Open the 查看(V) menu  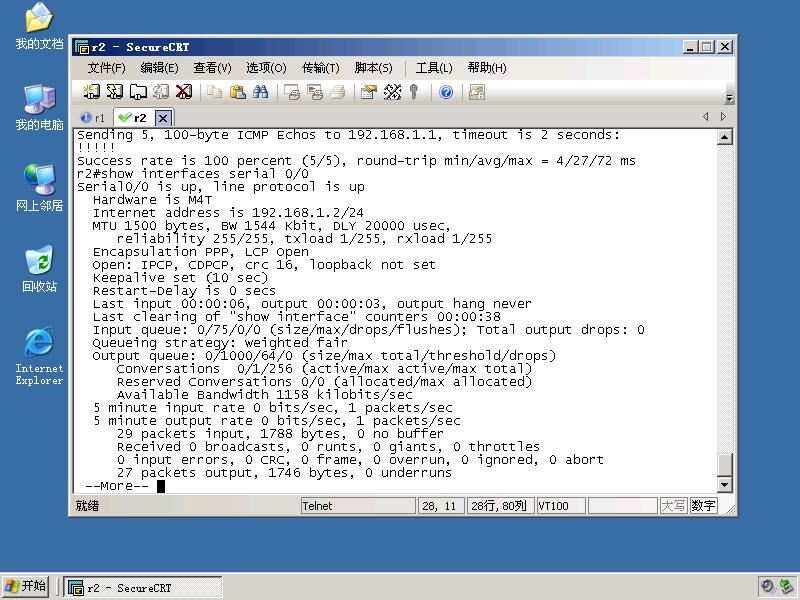[212, 68]
